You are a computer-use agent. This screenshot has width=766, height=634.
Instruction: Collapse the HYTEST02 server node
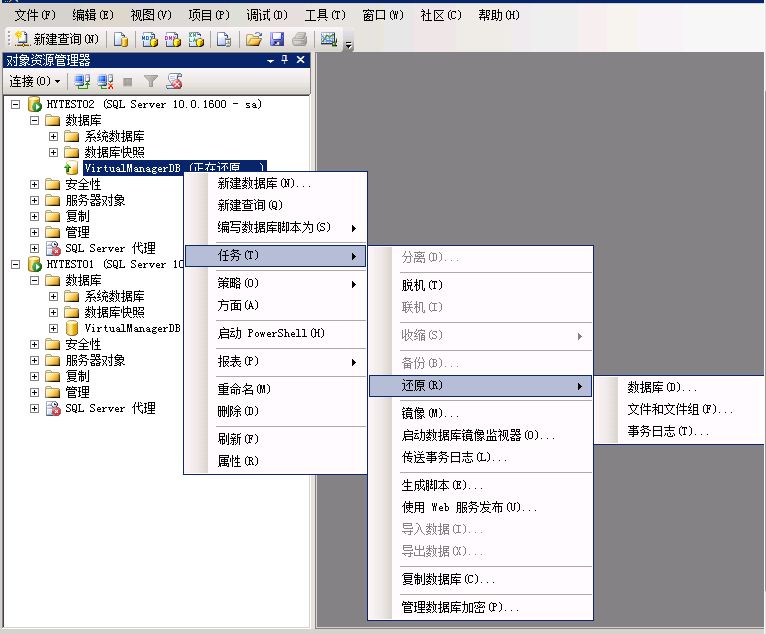[16, 104]
